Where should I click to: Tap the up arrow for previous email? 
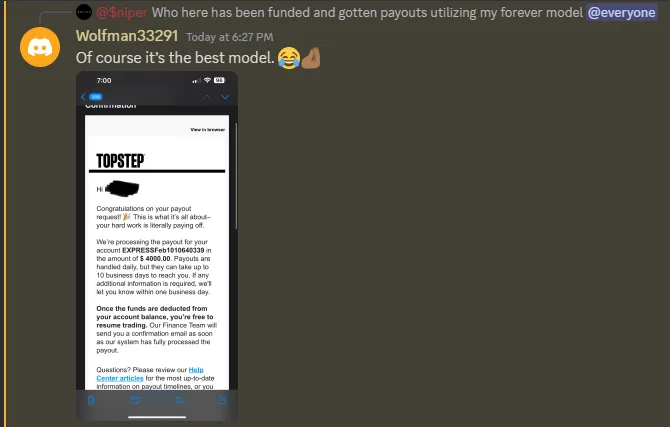tap(207, 97)
